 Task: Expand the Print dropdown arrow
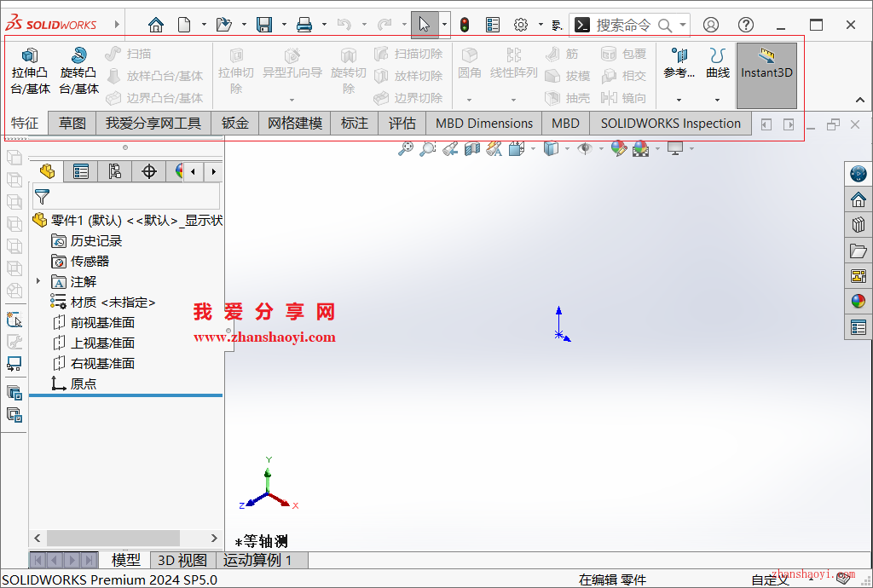[x=324, y=25]
